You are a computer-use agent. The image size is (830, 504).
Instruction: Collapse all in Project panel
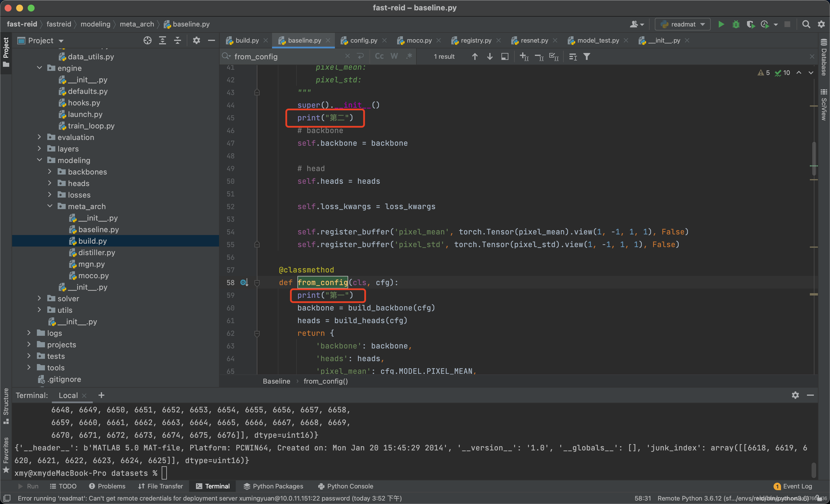click(x=178, y=40)
